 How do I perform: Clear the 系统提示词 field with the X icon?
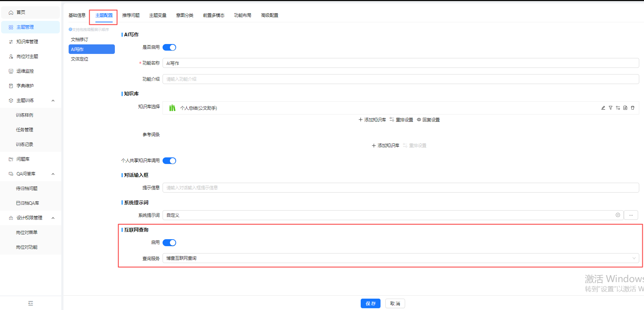click(x=618, y=215)
